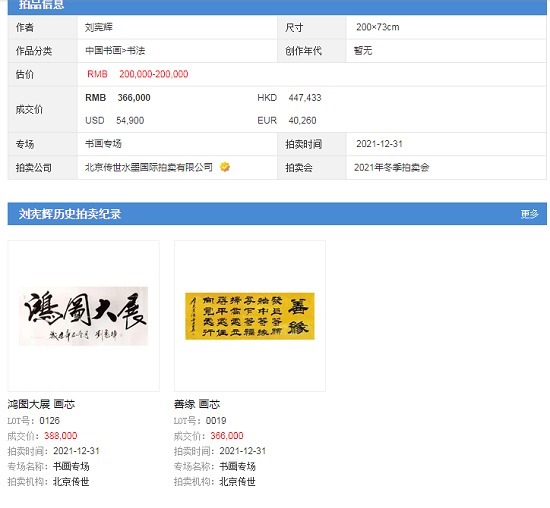
Task: Click 北京传世 under 善缘 card
Action: coord(237,482)
